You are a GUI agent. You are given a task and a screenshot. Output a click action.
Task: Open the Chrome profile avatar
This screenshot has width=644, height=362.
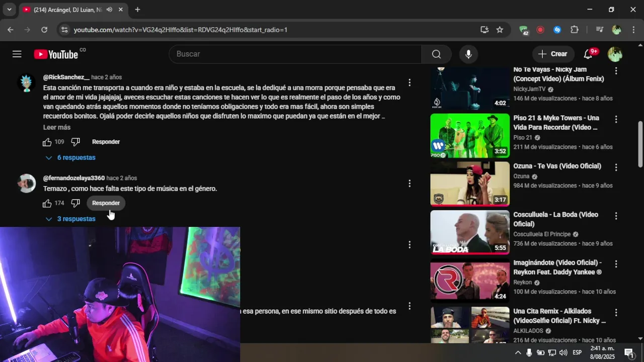click(616, 30)
